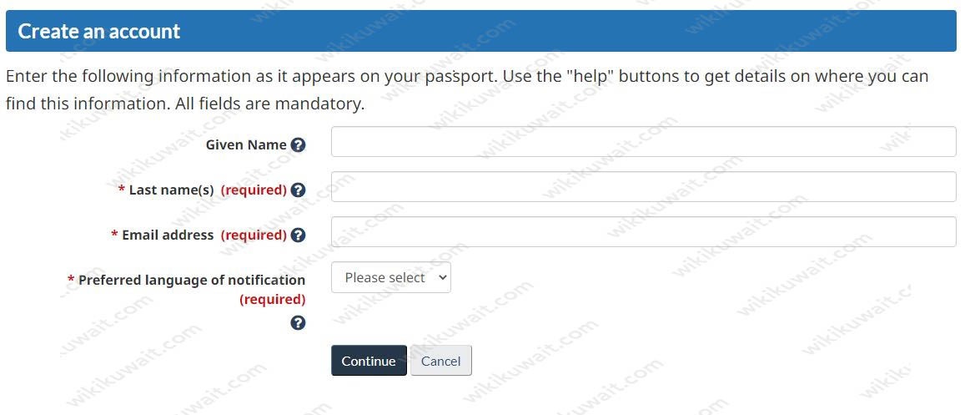Screen dimensions: 980x415
Task: Click the Last name(s) help icon
Action: pos(298,190)
